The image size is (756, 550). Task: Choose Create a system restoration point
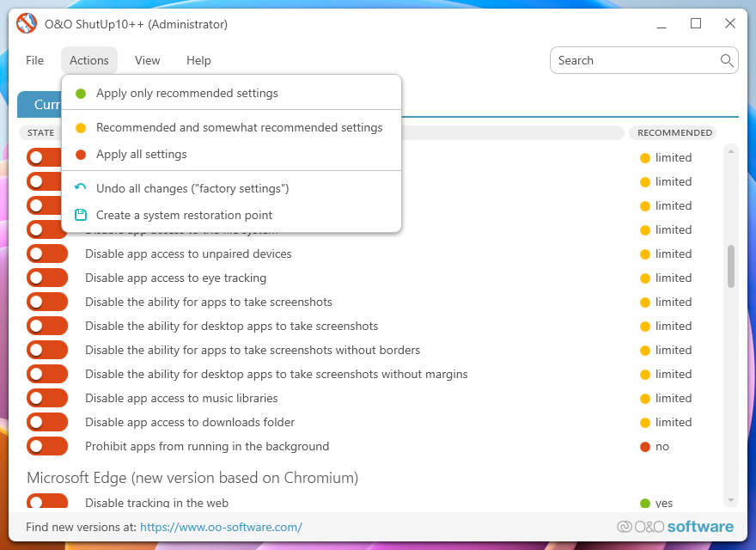(x=184, y=215)
